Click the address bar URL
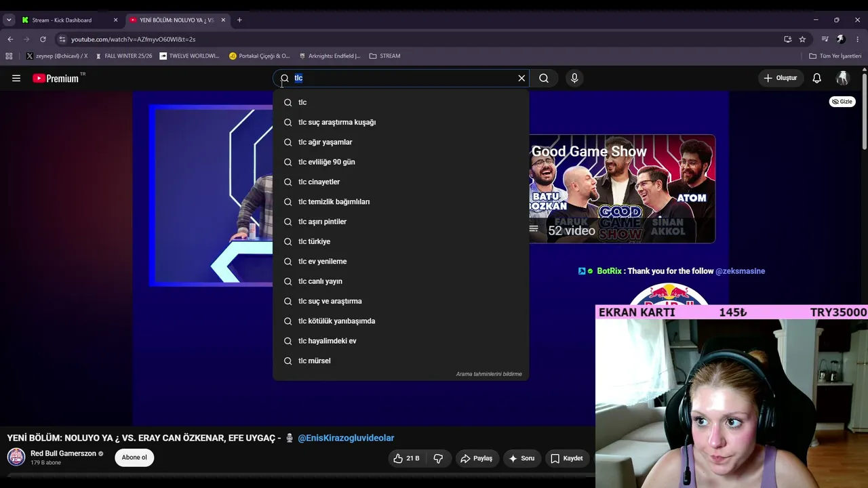 tap(133, 39)
